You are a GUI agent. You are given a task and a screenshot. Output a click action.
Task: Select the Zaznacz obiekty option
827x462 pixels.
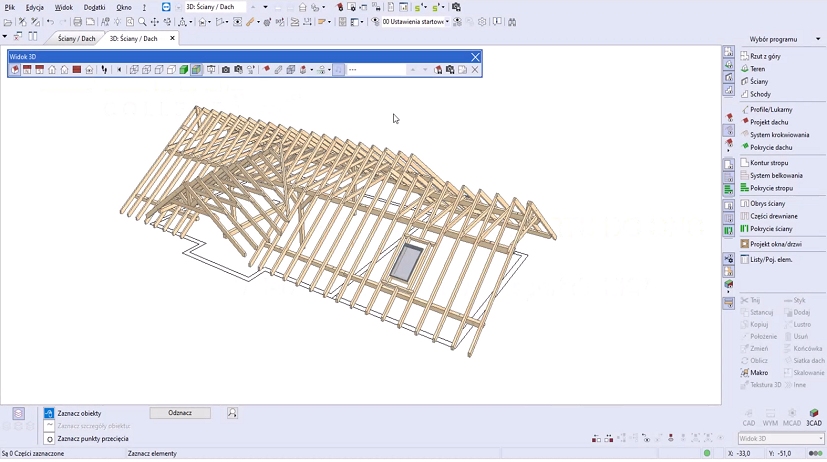point(79,413)
